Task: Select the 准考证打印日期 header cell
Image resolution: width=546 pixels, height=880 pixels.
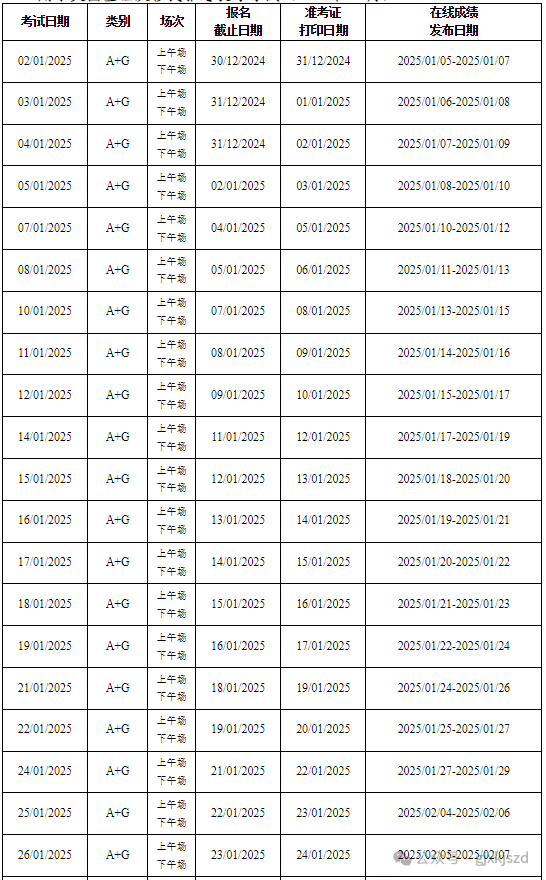Action: 323,21
